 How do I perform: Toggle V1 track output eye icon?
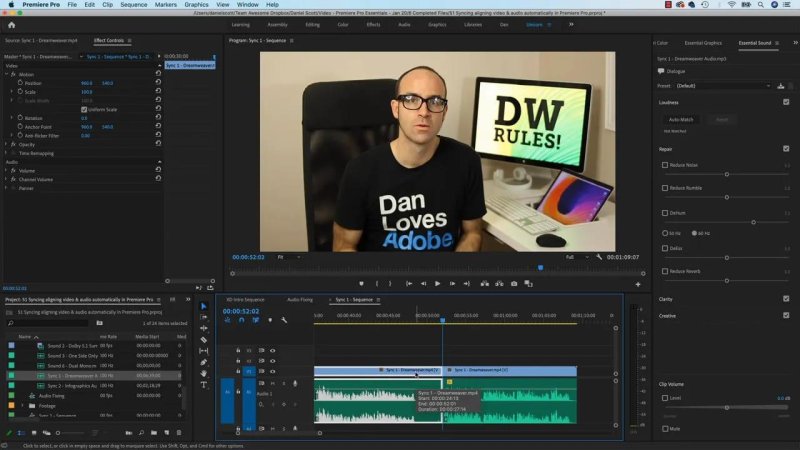pyautogui.click(x=272, y=371)
